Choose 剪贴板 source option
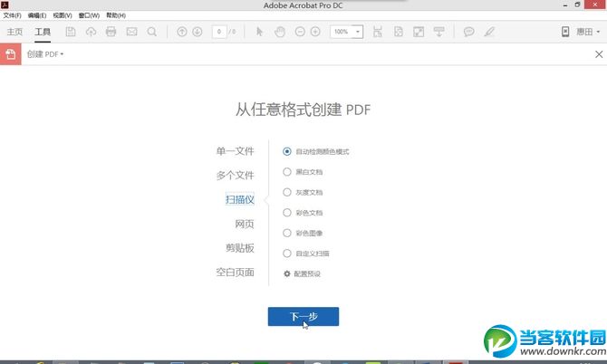Screen dimensions: 607x364 pyautogui.click(x=239, y=248)
